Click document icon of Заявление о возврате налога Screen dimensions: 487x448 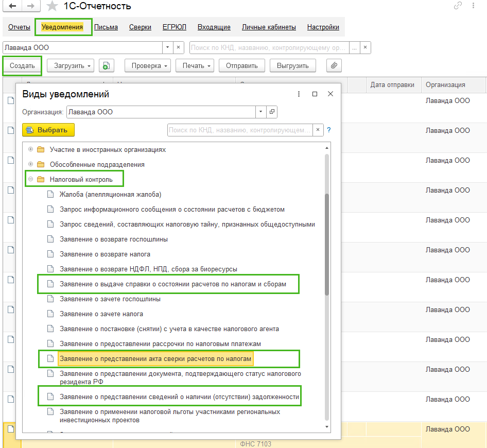(50, 254)
